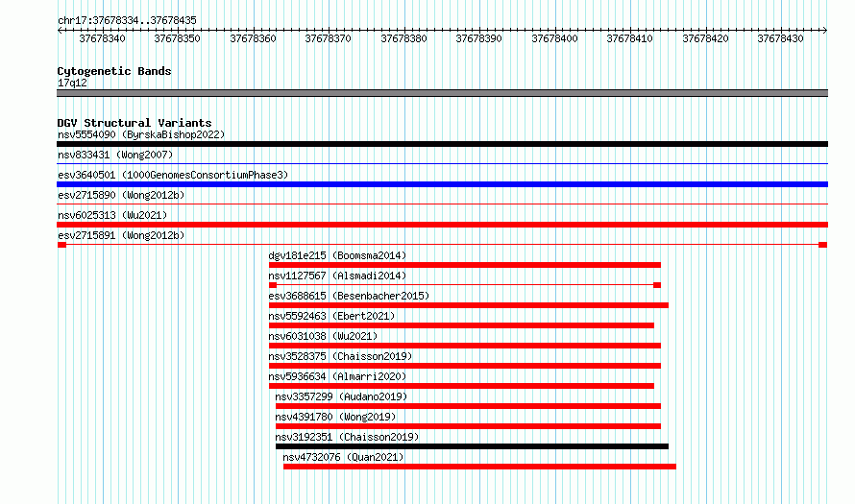Click ruler position 37678430
Image resolution: width=855 pixels, height=504 pixels.
click(780, 38)
